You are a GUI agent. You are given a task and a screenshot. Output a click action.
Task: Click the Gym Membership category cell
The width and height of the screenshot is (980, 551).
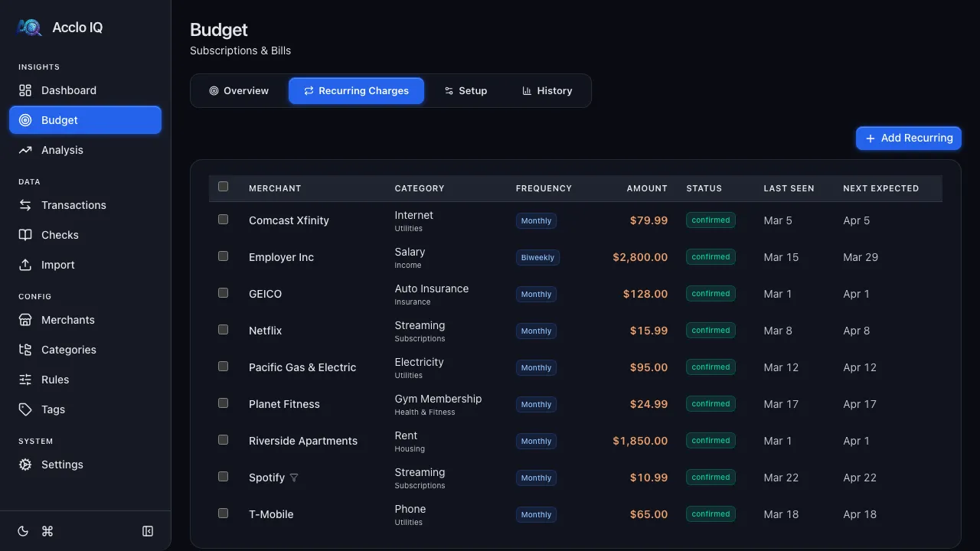438,404
